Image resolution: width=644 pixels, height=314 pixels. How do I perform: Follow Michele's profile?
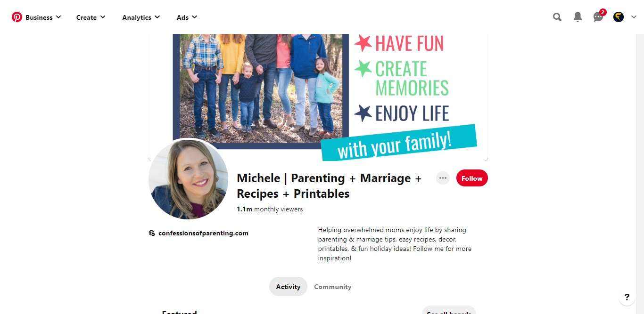(472, 178)
